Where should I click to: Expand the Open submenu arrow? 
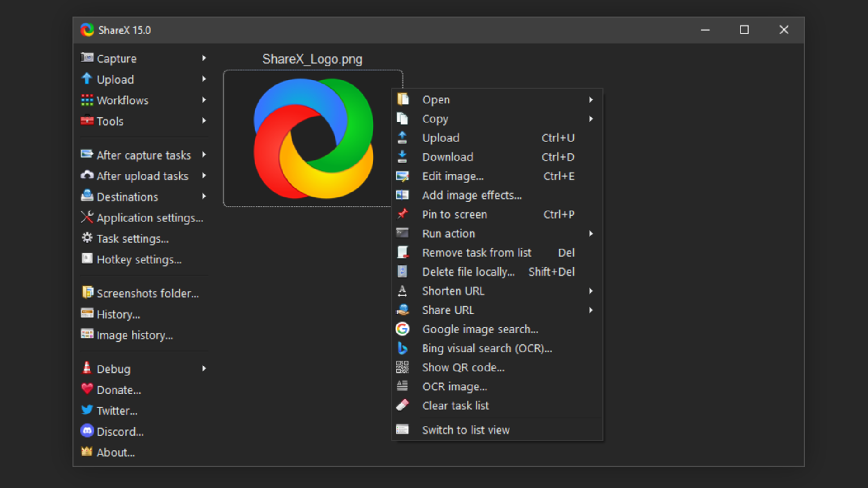pyautogui.click(x=590, y=99)
